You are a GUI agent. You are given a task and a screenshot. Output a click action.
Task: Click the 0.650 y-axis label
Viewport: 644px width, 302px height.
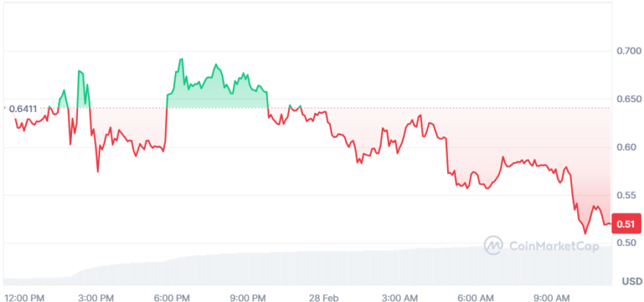[x=629, y=99]
